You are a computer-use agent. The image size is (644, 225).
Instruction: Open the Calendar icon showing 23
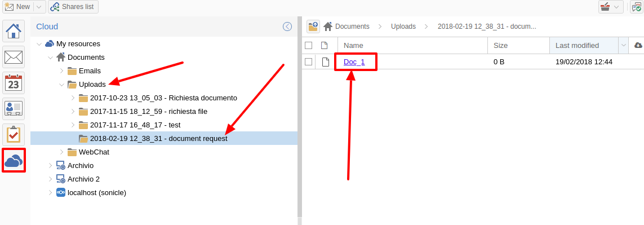pos(14,83)
